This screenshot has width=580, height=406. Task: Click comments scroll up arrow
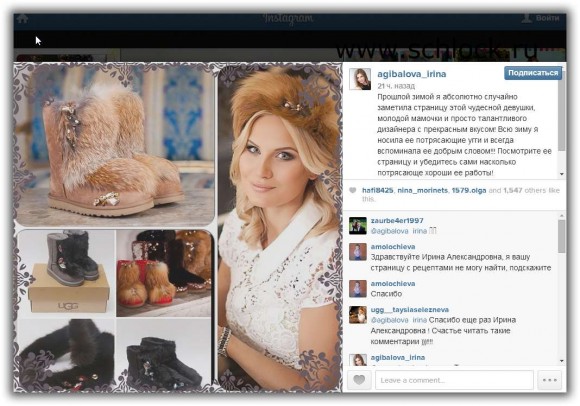562,216
